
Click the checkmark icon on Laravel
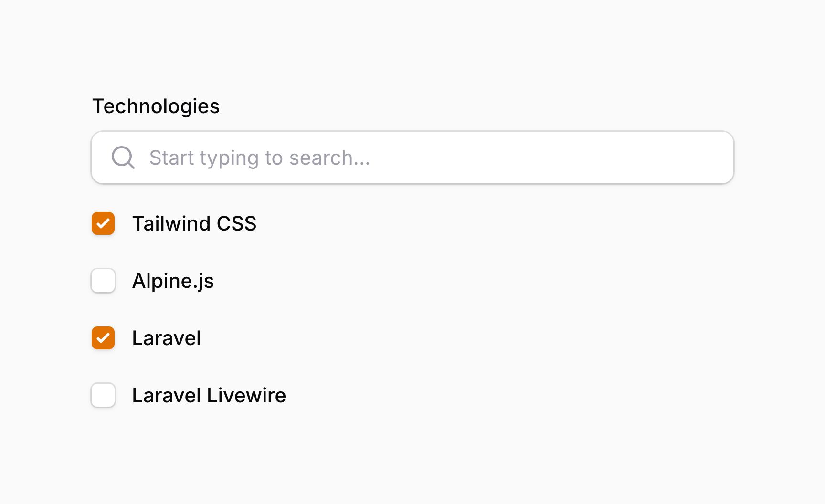point(103,338)
